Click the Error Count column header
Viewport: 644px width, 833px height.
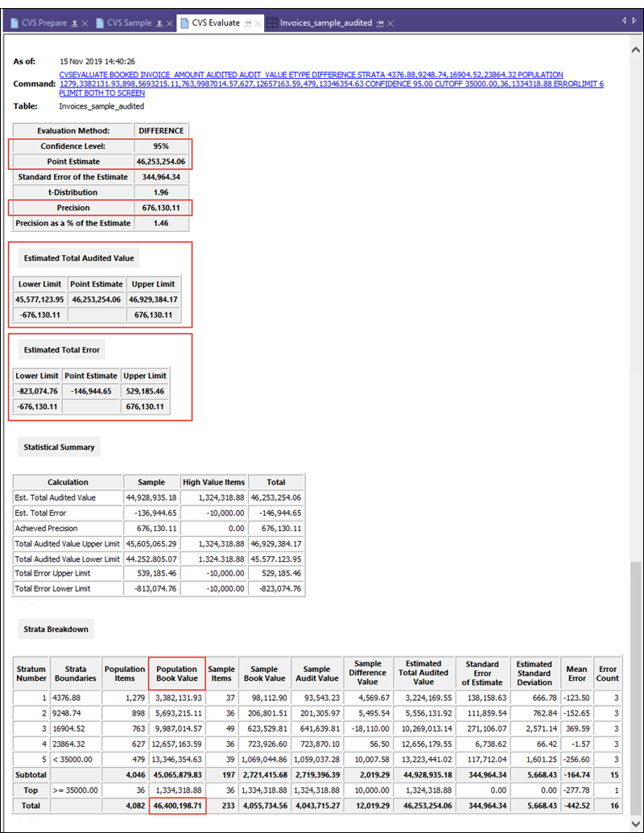pyautogui.click(x=607, y=674)
